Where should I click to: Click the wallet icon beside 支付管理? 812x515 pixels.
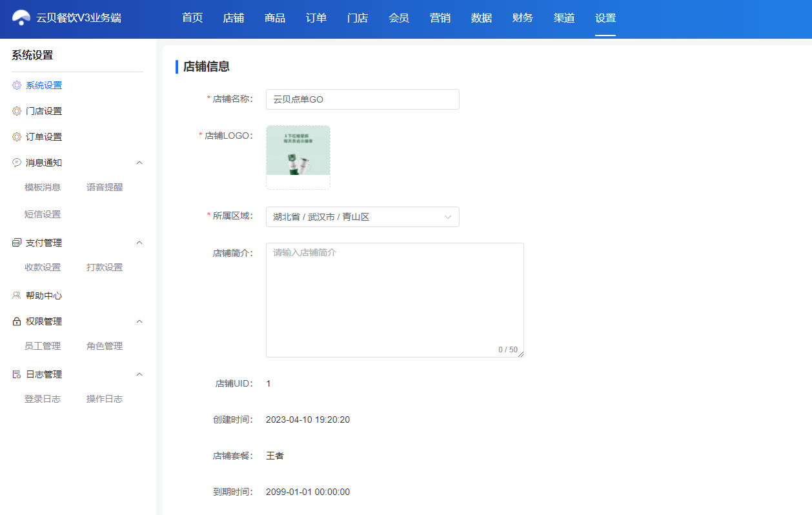click(17, 243)
